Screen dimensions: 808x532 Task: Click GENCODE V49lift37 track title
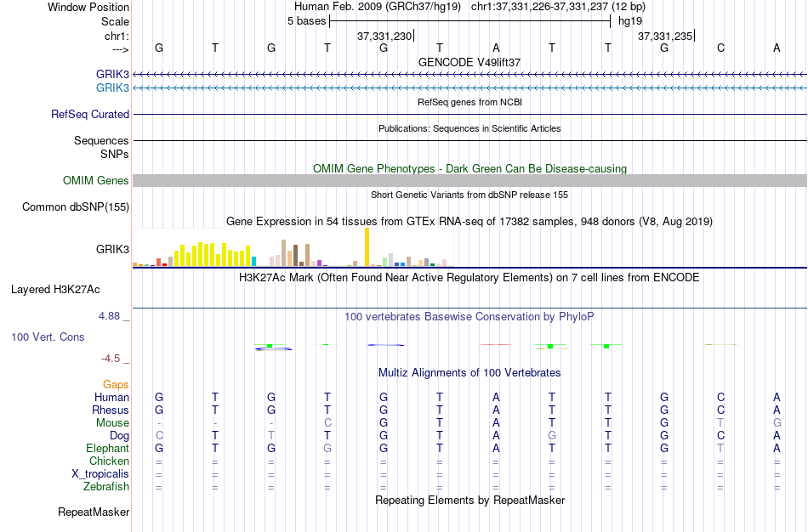pyautogui.click(x=469, y=62)
